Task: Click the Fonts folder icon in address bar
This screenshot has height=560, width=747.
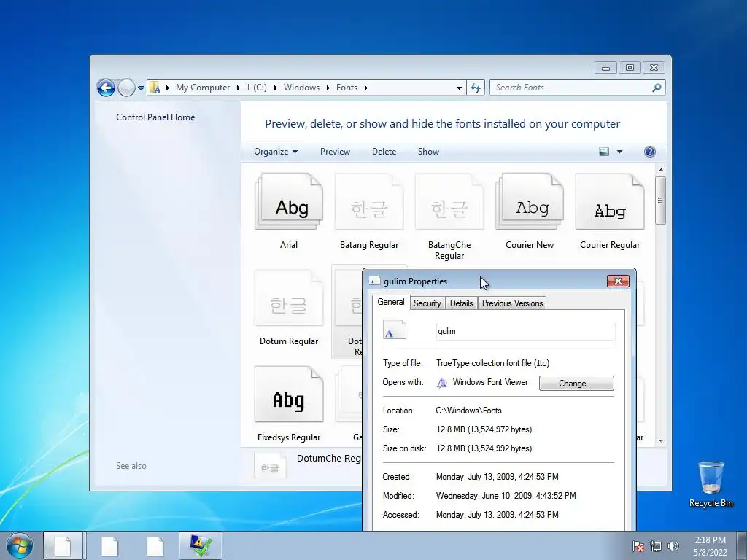Action: [x=155, y=87]
